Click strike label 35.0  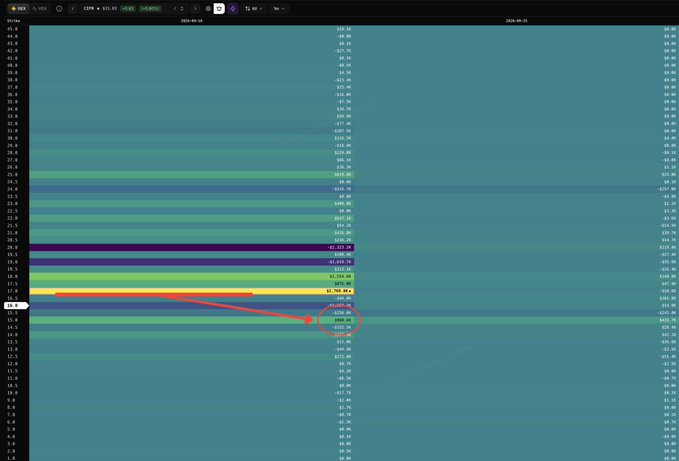(x=12, y=102)
